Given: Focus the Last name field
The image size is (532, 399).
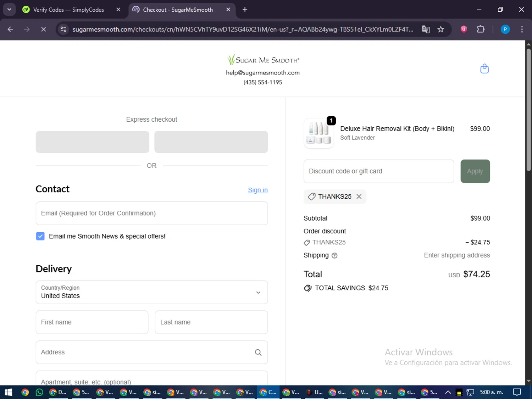Looking at the screenshot, I should point(211,322).
